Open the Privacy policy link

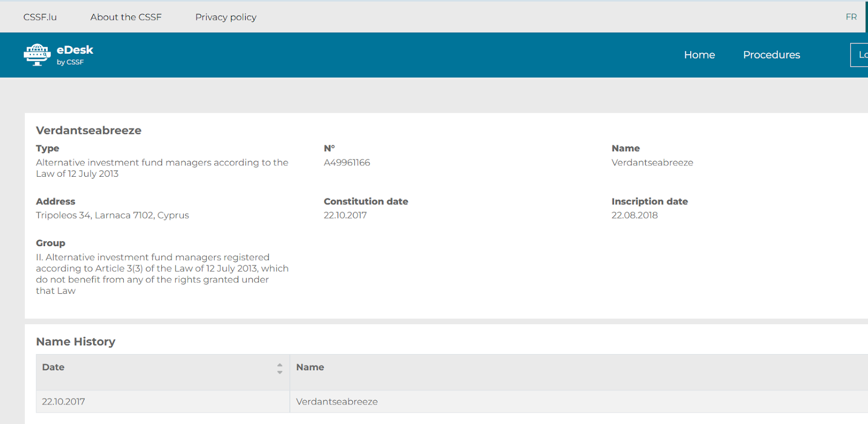click(x=226, y=17)
